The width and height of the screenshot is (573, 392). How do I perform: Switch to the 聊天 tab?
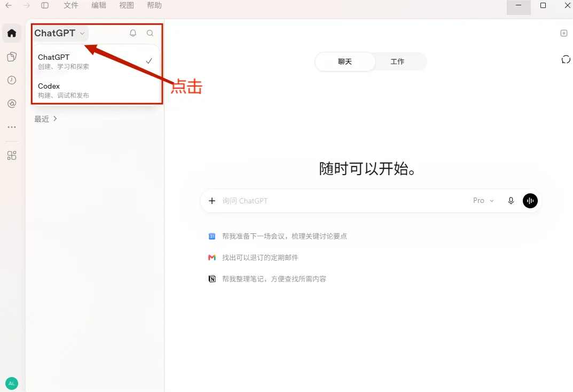point(345,61)
